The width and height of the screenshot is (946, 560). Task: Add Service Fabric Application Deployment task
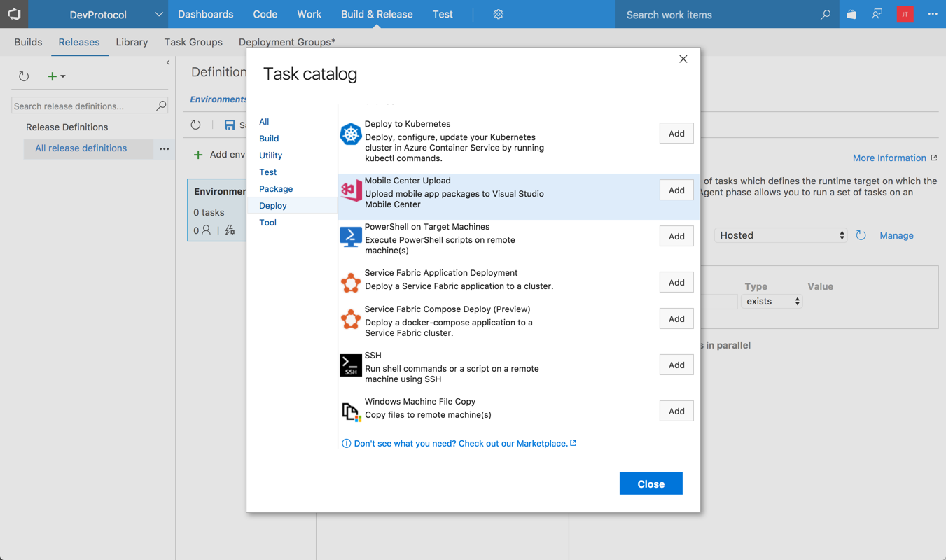(676, 282)
